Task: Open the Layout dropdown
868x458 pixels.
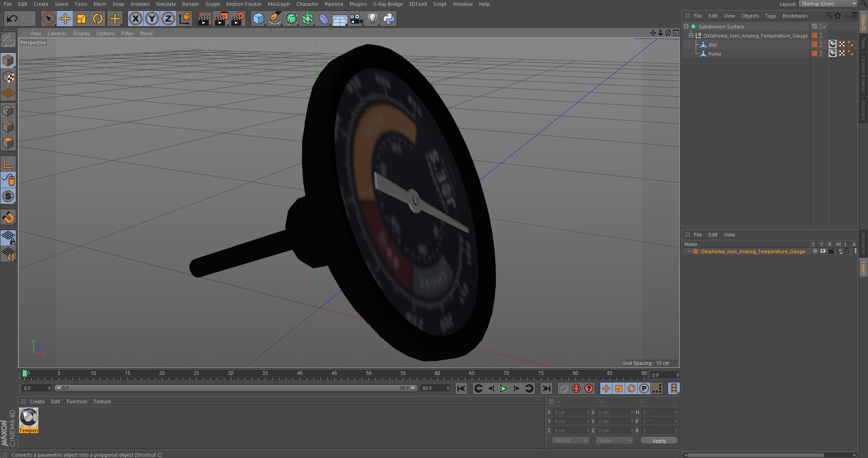Action: point(828,4)
